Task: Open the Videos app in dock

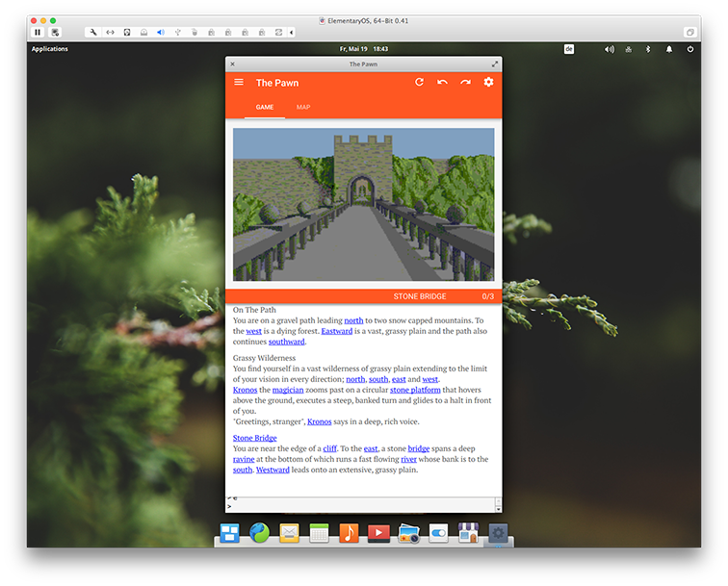Action: click(x=378, y=533)
